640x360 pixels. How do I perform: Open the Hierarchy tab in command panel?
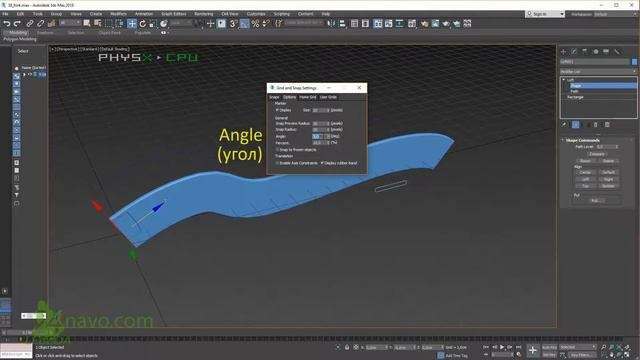pyautogui.click(x=585, y=52)
